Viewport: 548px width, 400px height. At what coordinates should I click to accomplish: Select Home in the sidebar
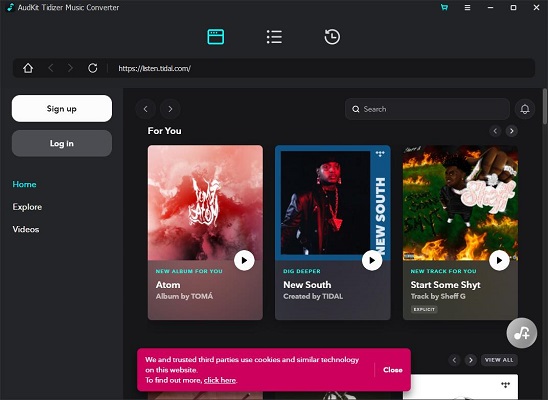tap(24, 184)
